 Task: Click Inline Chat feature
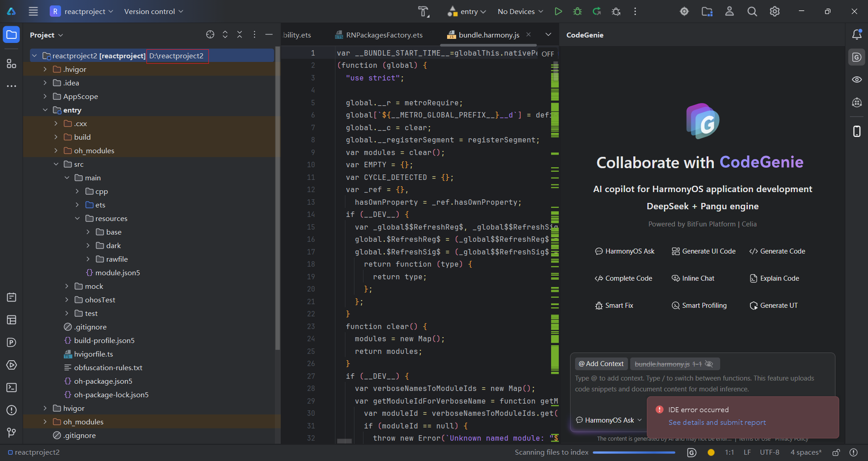coord(693,278)
